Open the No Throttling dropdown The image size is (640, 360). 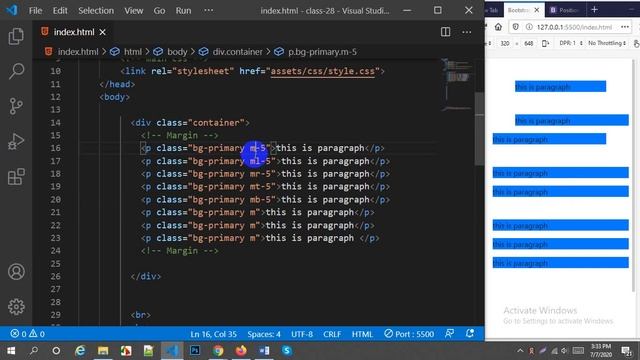pyautogui.click(x=607, y=43)
